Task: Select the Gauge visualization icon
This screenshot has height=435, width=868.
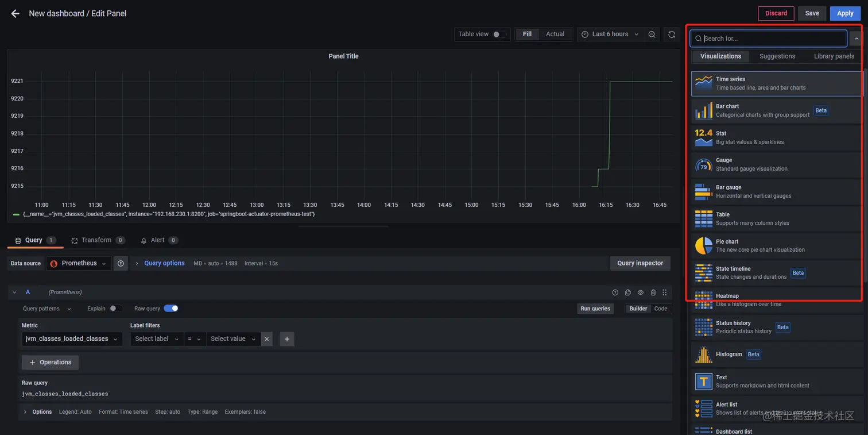Action: pyautogui.click(x=703, y=164)
